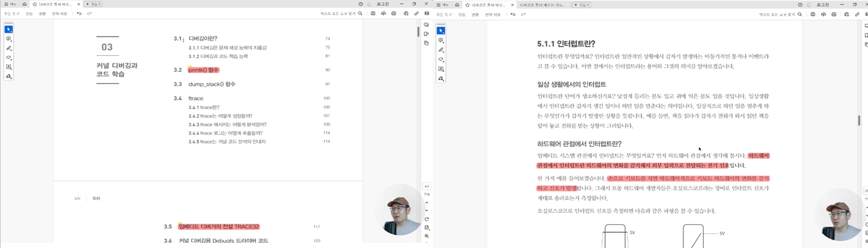Create new tab in left window

[x=94, y=4]
